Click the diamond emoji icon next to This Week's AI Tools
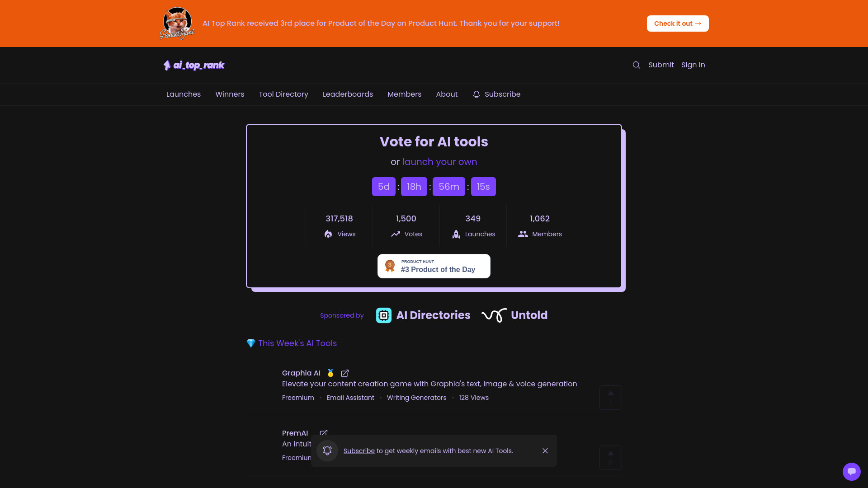The width and height of the screenshot is (868, 488). (250, 343)
